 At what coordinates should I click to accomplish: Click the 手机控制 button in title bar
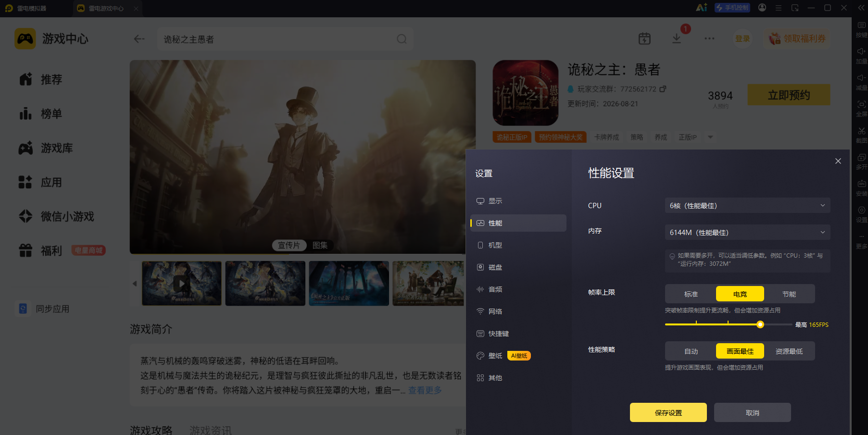pyautogui.click(x=732, y=8)
